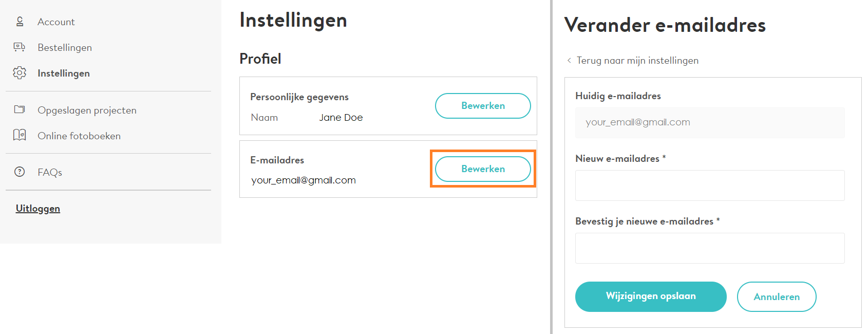Viewport: 868px width, 334px height.
Task: Click the Uitloggen link
Action: click(x=38, y=209)
